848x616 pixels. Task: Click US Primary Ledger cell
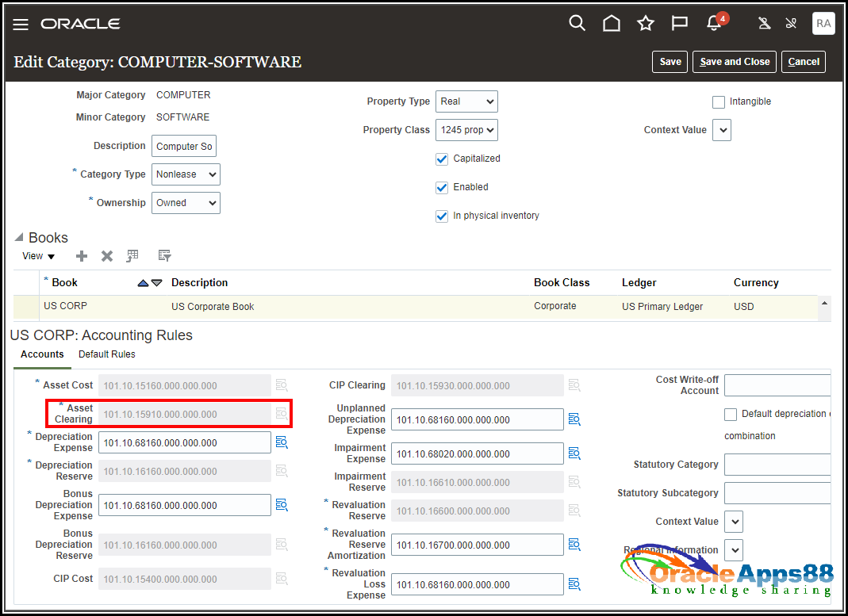(x=662, y=306)
